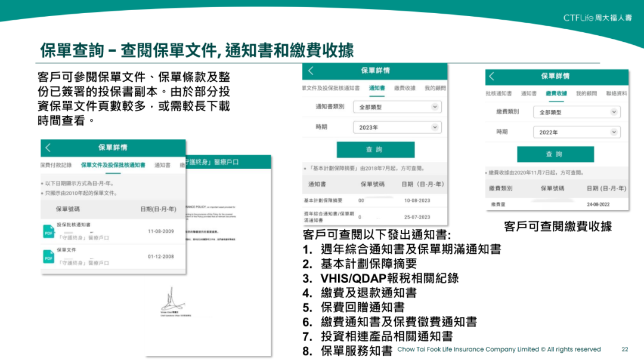Click the 24-08-2022 receipt date
This screenshot has height=363, width=644.
click(x=598, y=204)
